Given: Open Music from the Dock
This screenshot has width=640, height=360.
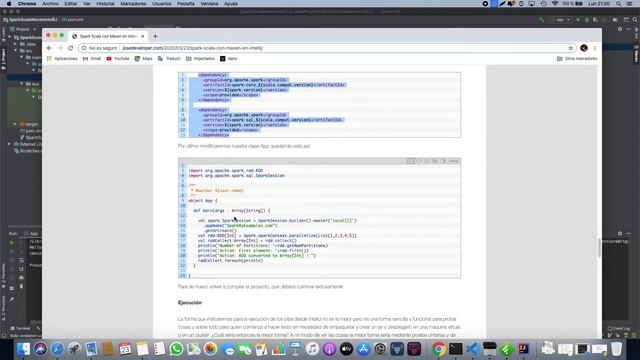Looking at the screenshot, I should pyautogui.click(x=312, y=349).
